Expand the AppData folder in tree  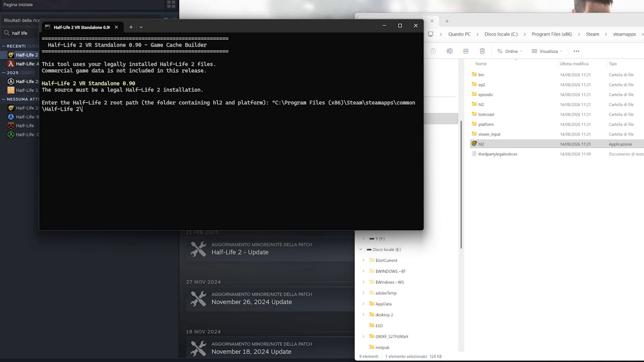pyautogui.click(x=363, y=304)
